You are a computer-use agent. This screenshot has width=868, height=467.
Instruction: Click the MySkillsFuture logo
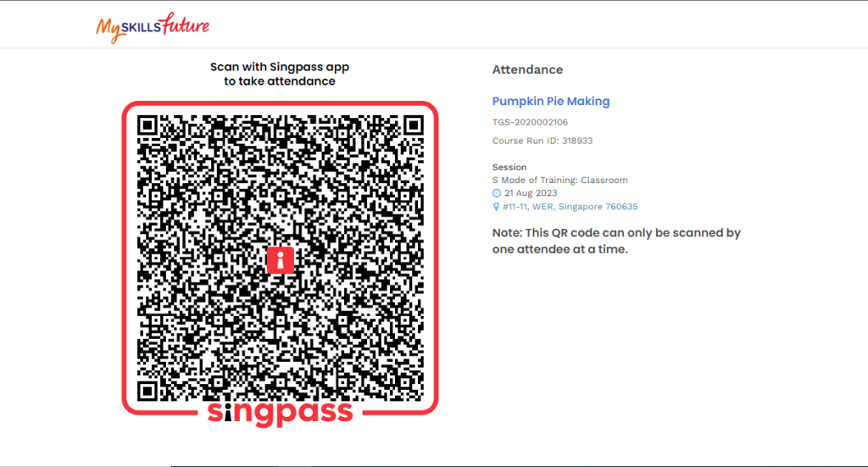point(153,27)
